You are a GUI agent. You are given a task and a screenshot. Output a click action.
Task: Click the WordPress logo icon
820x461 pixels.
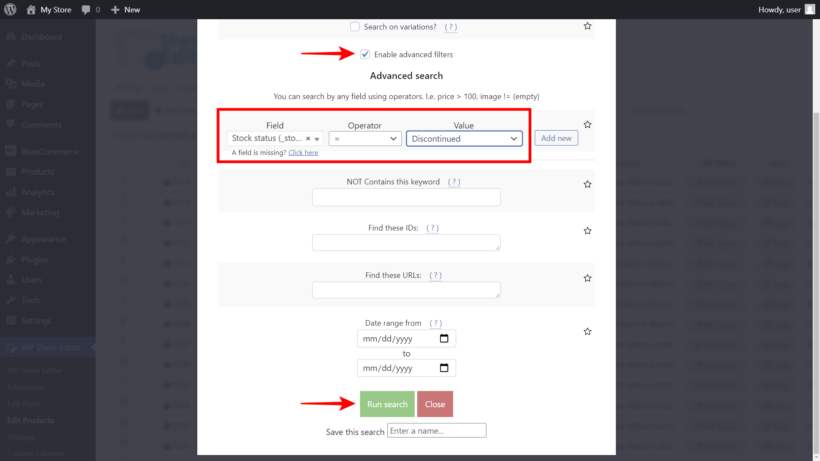(10, 9)
